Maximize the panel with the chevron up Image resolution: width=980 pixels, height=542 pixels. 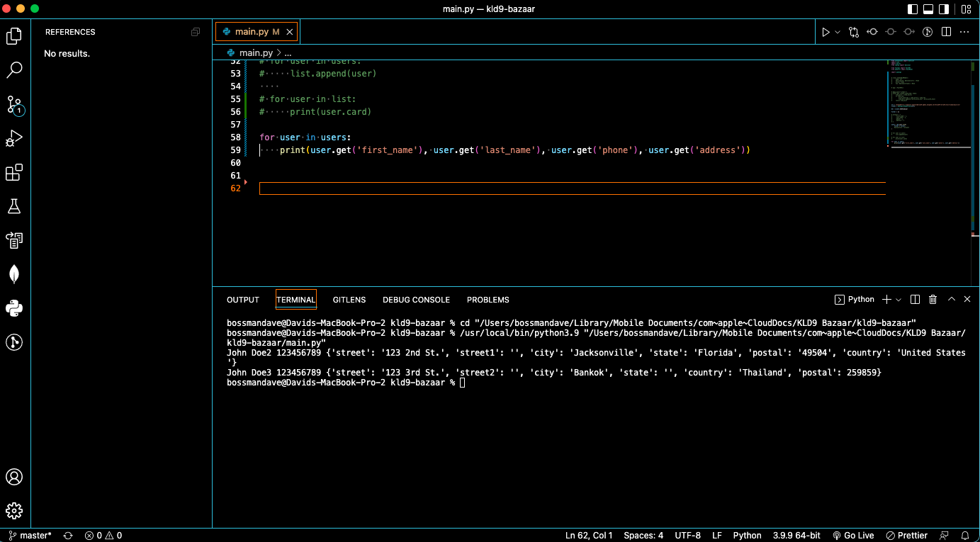coord(952,300)
